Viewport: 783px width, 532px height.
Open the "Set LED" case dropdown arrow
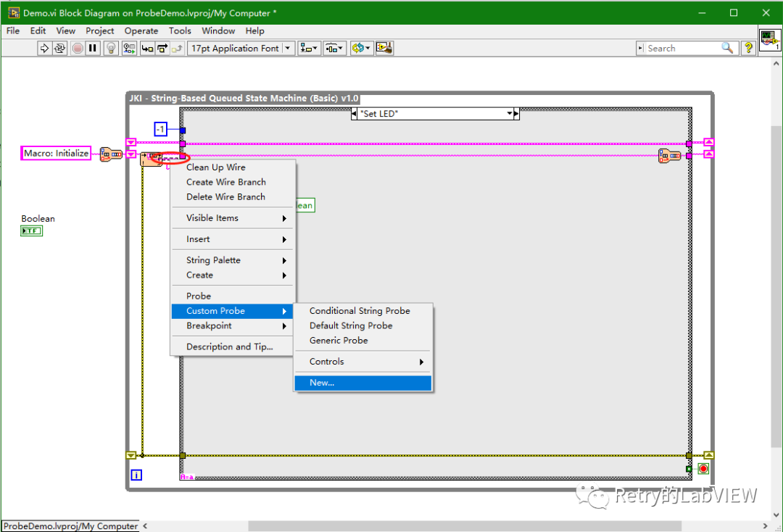[x=510, y=114]
